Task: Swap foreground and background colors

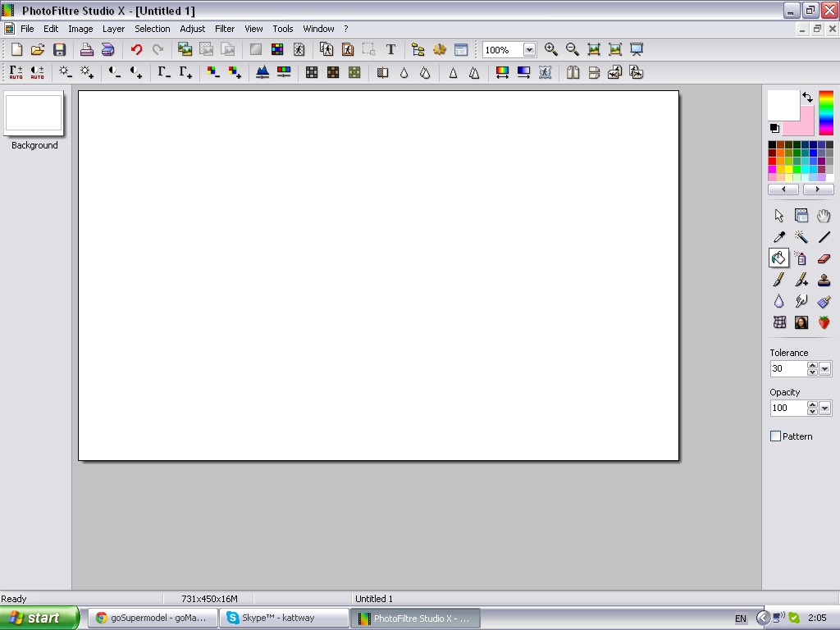Action: point(807,97)
